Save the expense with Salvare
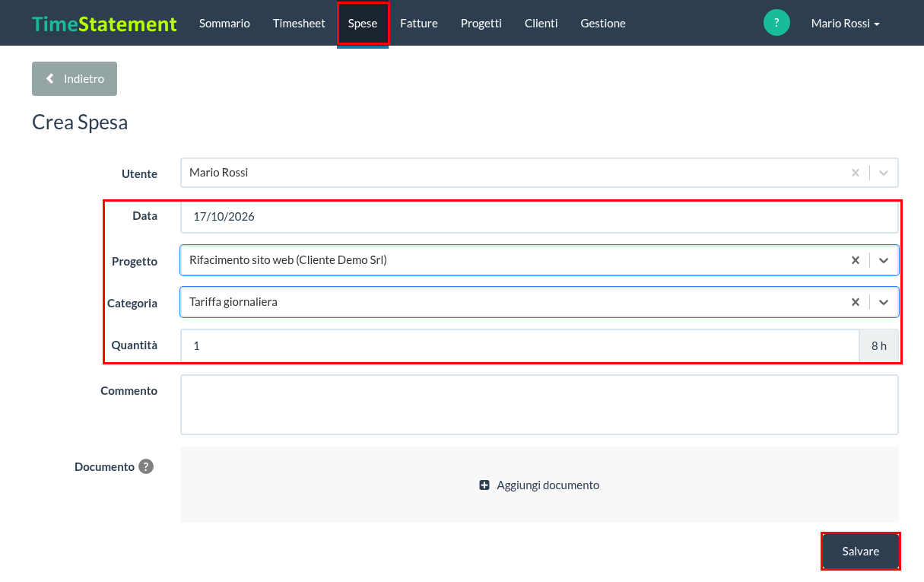Screen dimensions: 924x582 pyautogui.click(x=861, y=552)
